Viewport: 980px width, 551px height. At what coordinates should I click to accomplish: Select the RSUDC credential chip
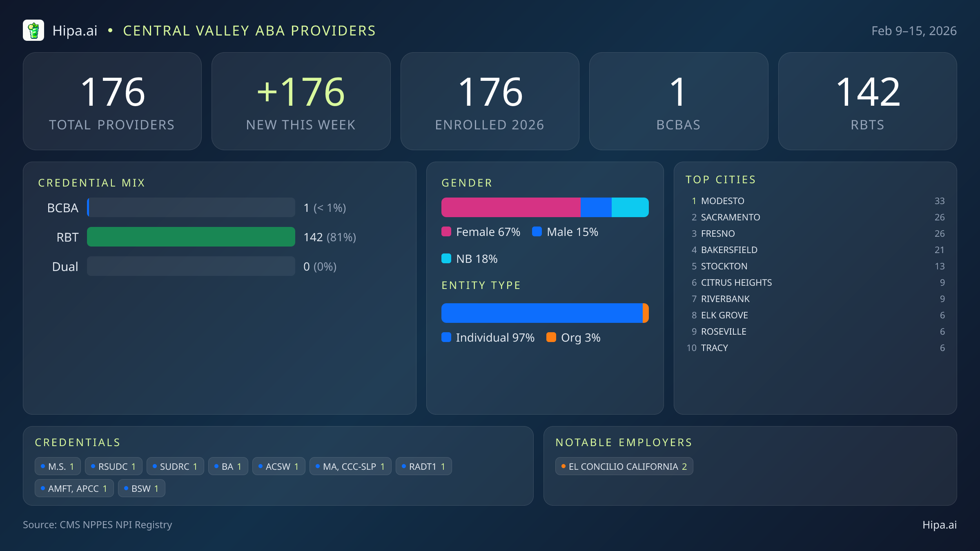114,467
